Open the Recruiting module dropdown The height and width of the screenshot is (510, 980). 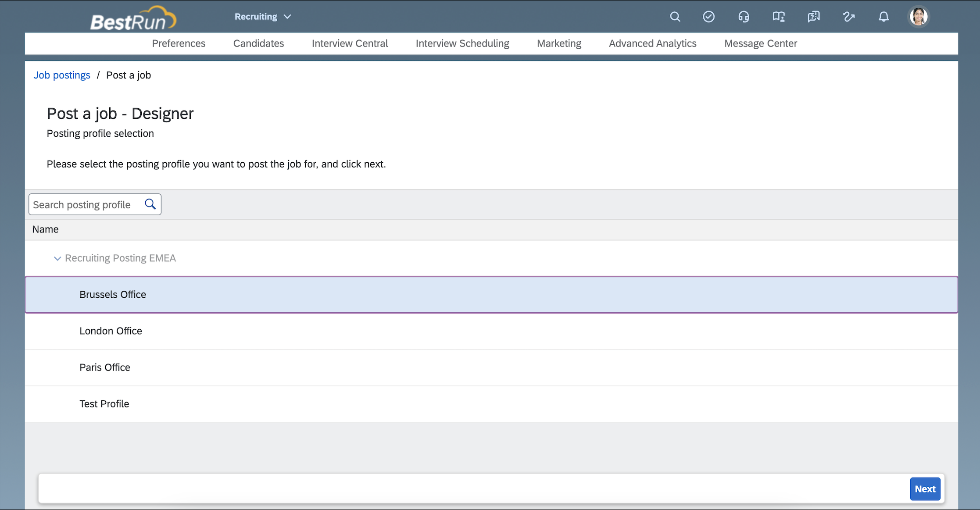263,17
